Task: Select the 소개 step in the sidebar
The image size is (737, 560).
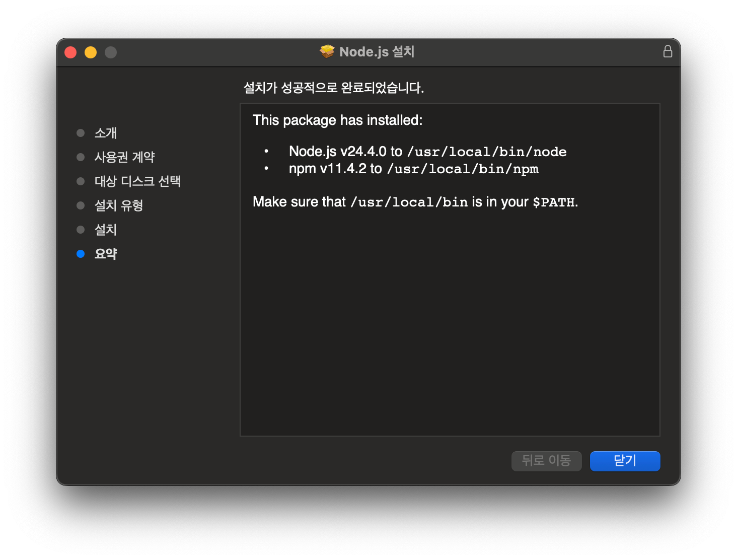Action: (x=106, y=133)
